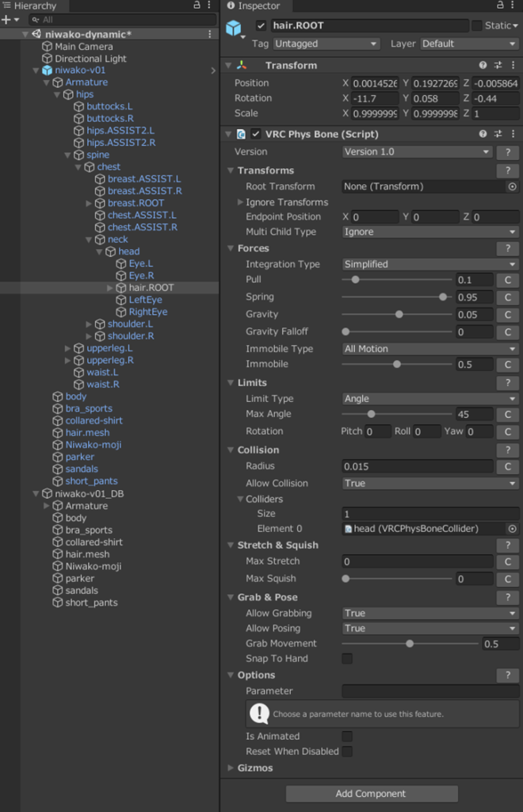Open VRC Phys Bone component kebab menu
Screen dimensions: 523x812
pos(513,134)
